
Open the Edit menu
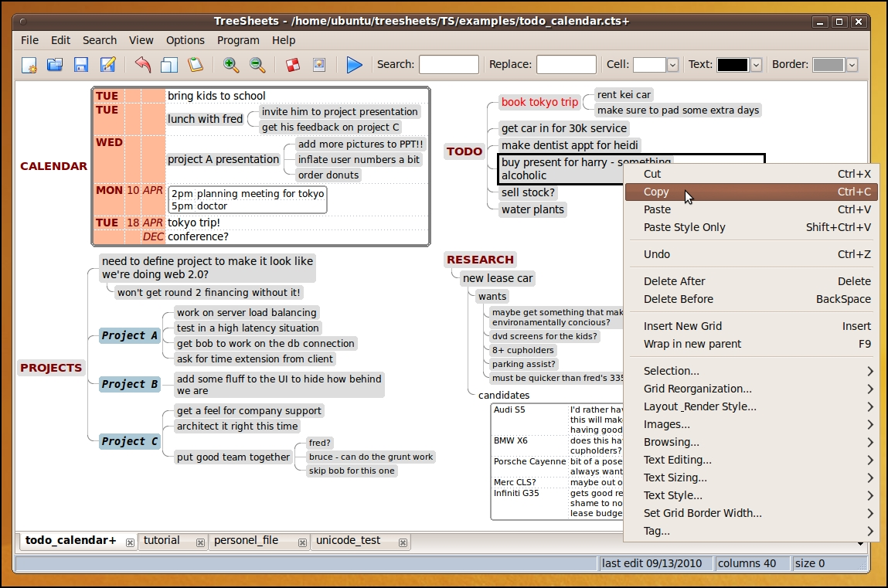60,40
